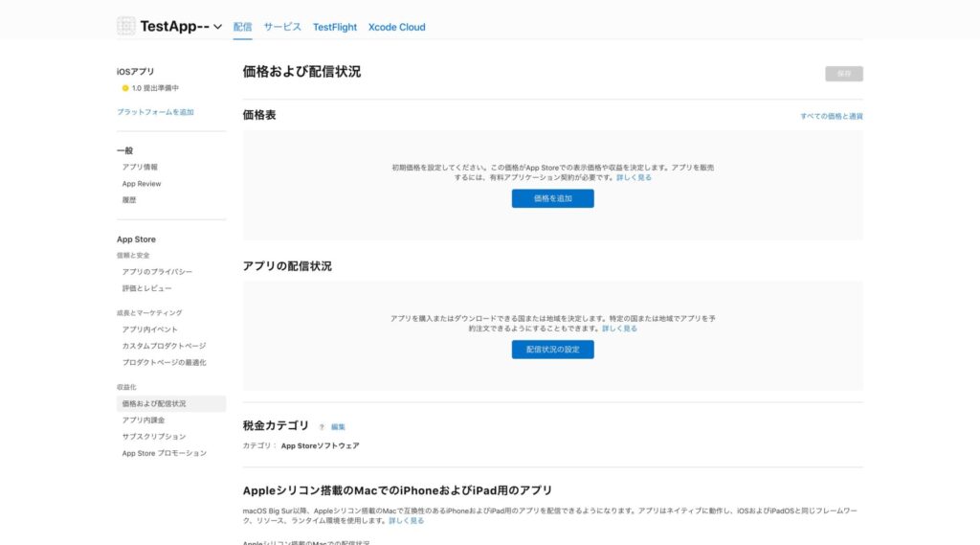Go to the Xcode Cloud tab

(x=397, y=27)
